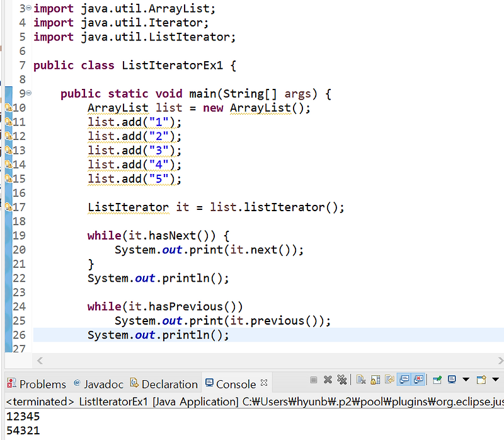Activate Word Wrap in the Console
The image size is (504, 440).
click(x=389, y=380)
